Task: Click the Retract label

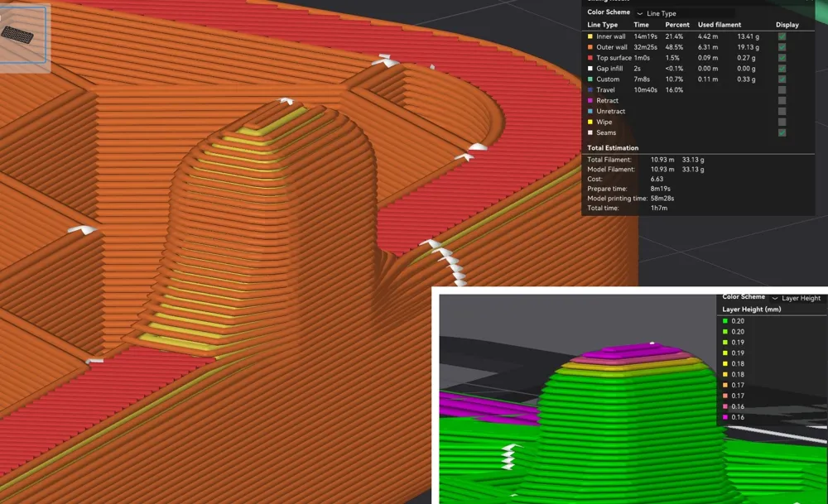Action: click(x=607, y=100)
